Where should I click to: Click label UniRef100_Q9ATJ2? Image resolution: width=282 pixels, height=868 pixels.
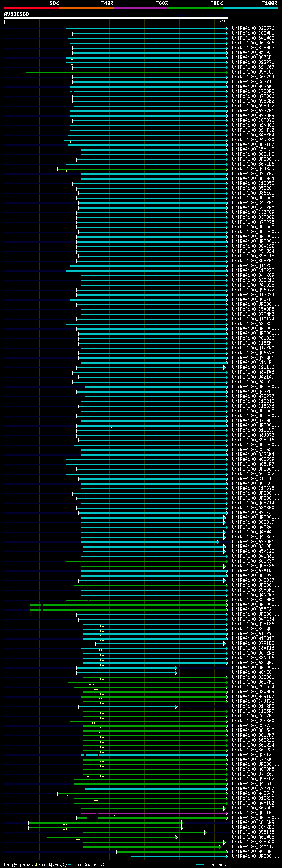[x=253, y=130]
